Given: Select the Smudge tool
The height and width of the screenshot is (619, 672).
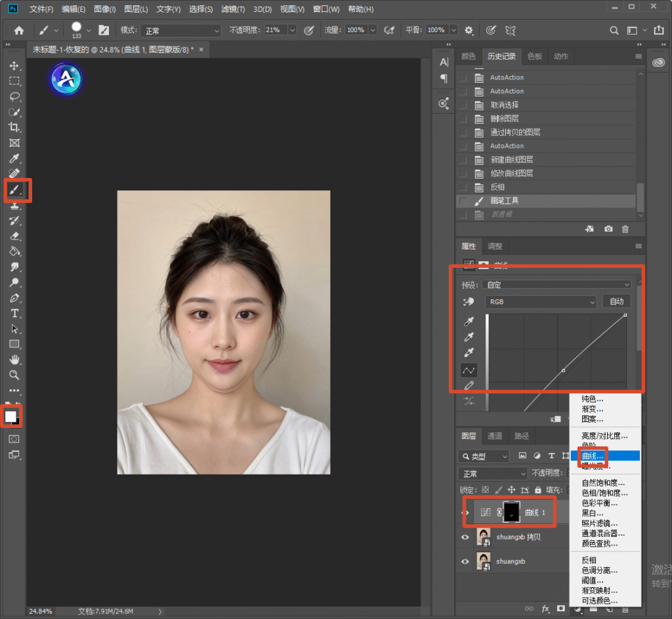Looking at the screenshot, I should (14, 267).
